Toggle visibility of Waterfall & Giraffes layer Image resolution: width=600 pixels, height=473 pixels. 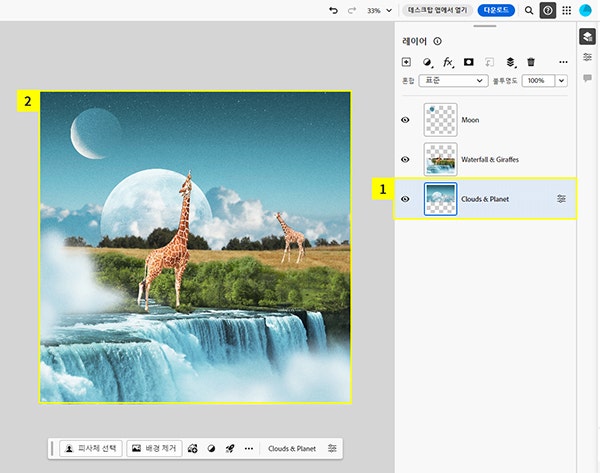click(406, 159)
